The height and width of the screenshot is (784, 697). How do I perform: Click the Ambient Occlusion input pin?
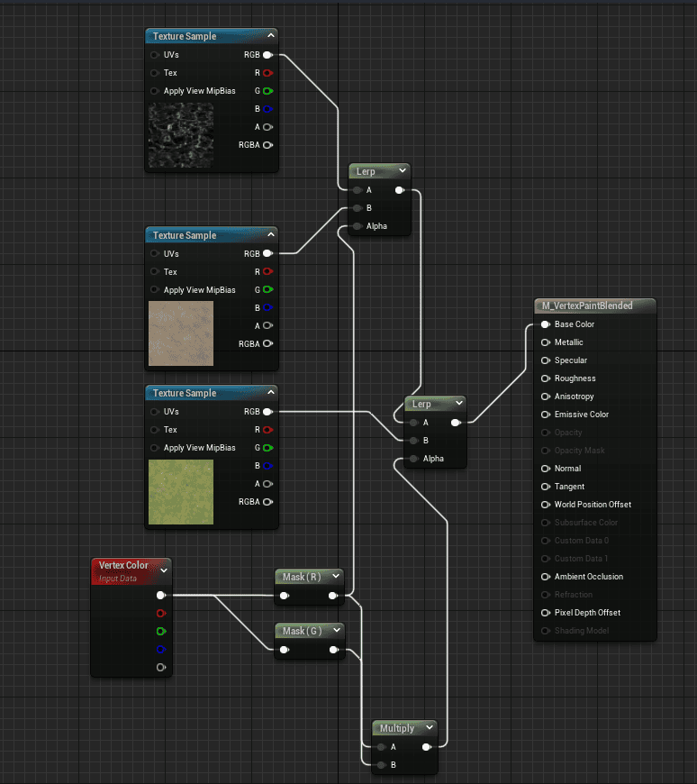[546, 577]
